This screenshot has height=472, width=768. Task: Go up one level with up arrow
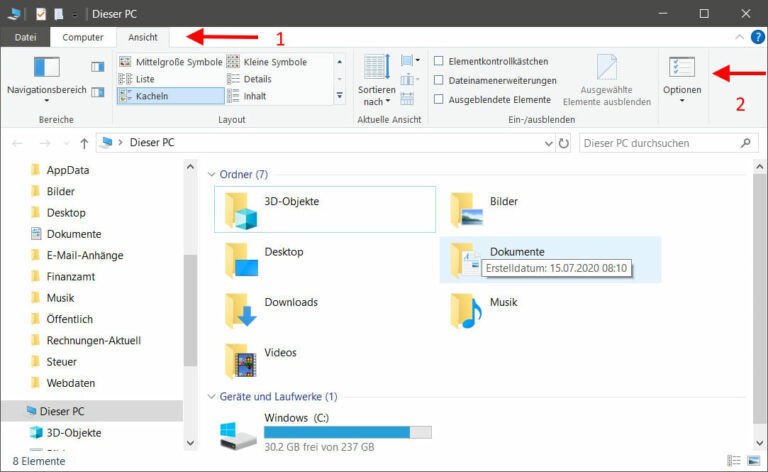pyautogui.click(x=84, y=143)
